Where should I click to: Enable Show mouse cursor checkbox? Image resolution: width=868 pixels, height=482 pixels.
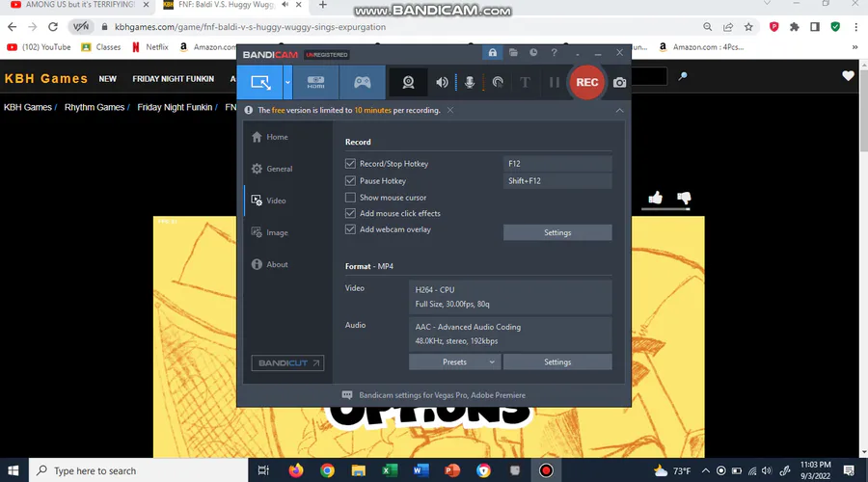(350, 197)
